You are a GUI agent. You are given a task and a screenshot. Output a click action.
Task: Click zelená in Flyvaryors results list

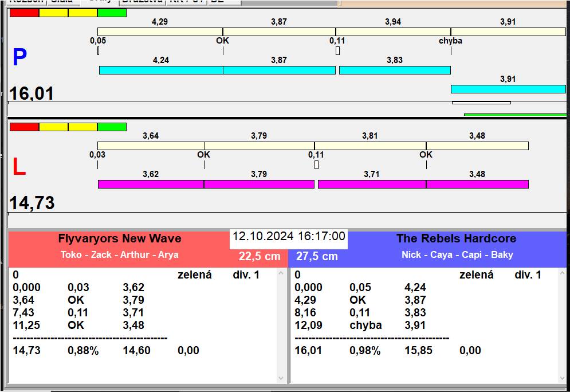[194, 275]
